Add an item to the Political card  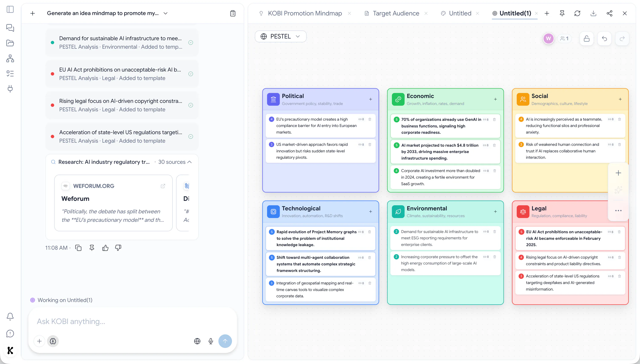(371, 99)
